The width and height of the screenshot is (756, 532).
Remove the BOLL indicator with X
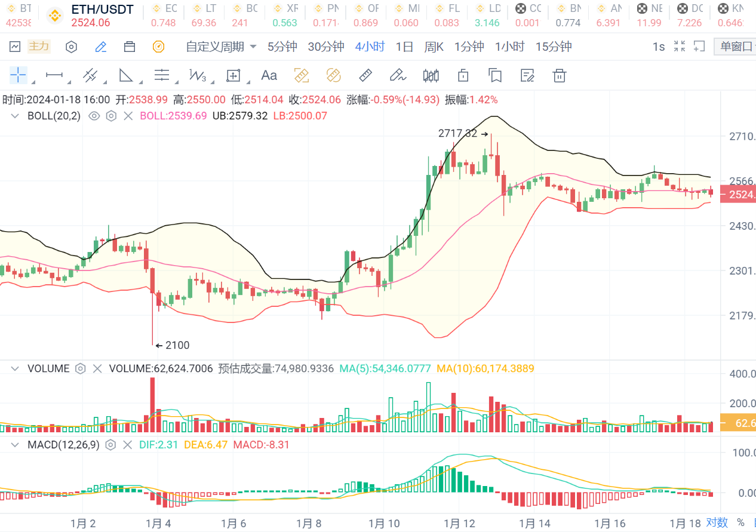(x=128, y=116)
